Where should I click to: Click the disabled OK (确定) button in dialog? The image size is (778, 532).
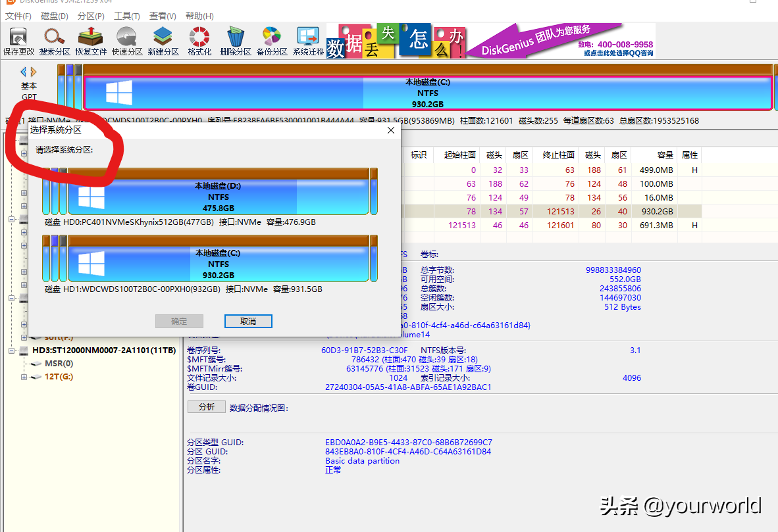click(179, 322)
